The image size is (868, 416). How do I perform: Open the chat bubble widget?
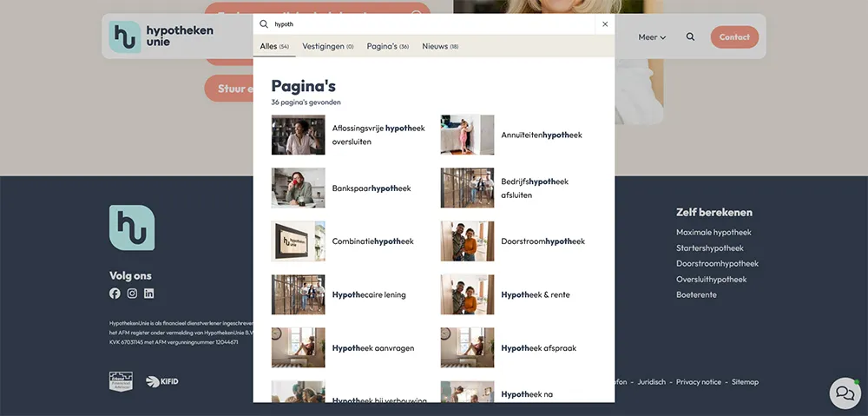(x=845, y=393)
